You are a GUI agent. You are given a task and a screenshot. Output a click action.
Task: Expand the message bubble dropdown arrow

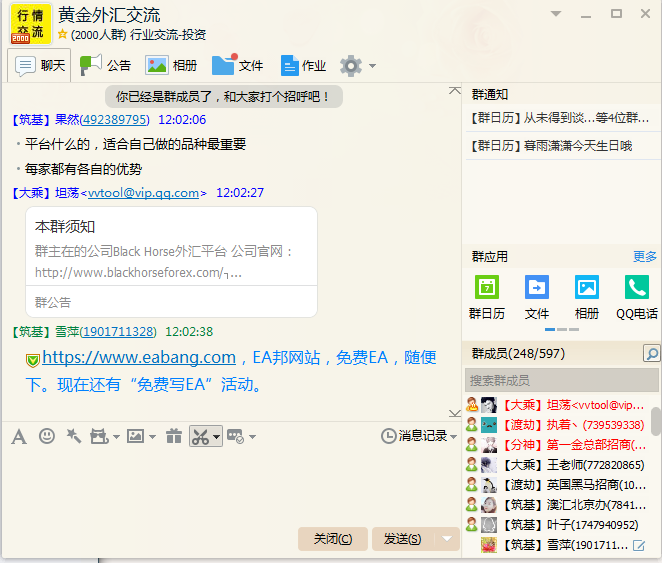coord(252,437)
